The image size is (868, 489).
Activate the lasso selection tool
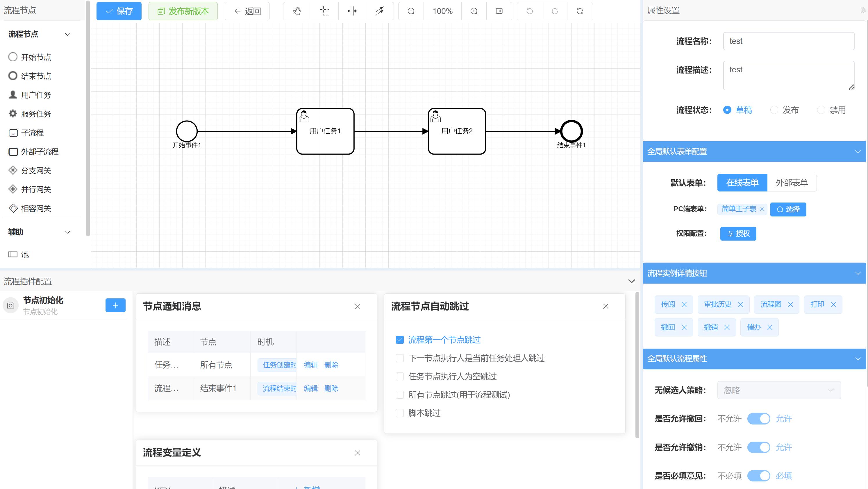(x=324, y=11)
